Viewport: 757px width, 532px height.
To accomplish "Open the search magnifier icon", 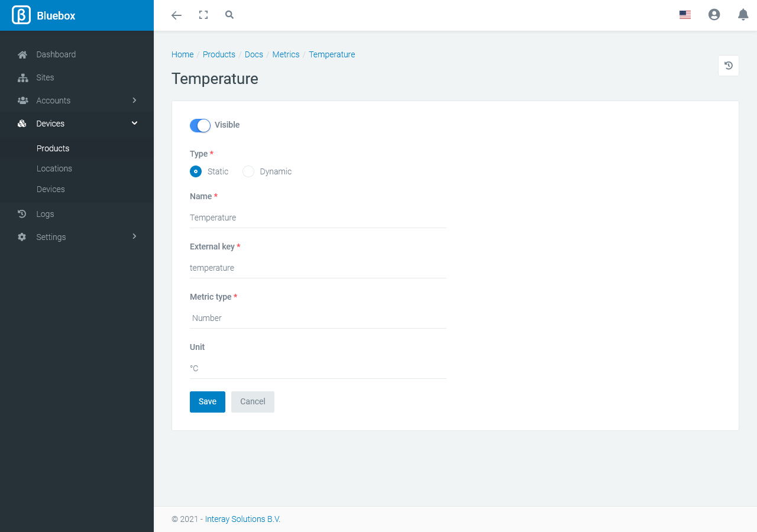I will point(229,15).
